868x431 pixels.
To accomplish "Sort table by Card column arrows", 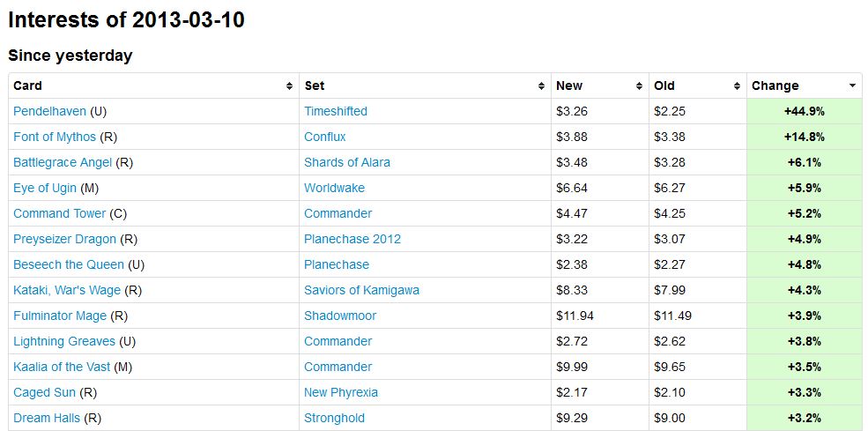I will 289,86.
